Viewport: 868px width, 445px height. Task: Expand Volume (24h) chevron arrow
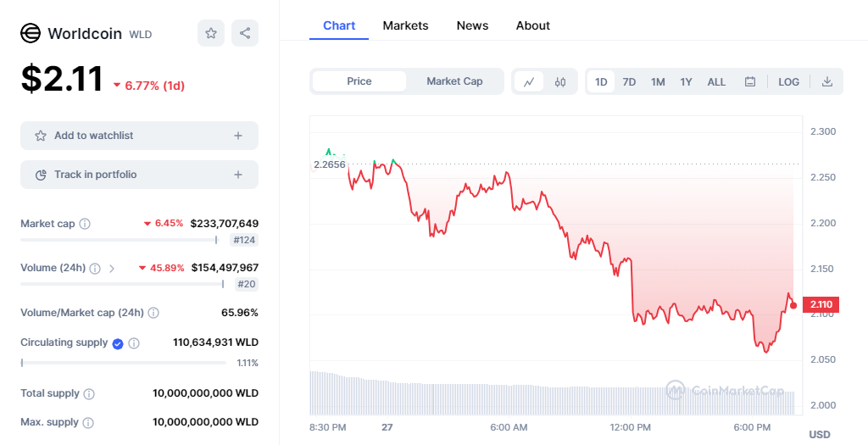pos(112,268)
